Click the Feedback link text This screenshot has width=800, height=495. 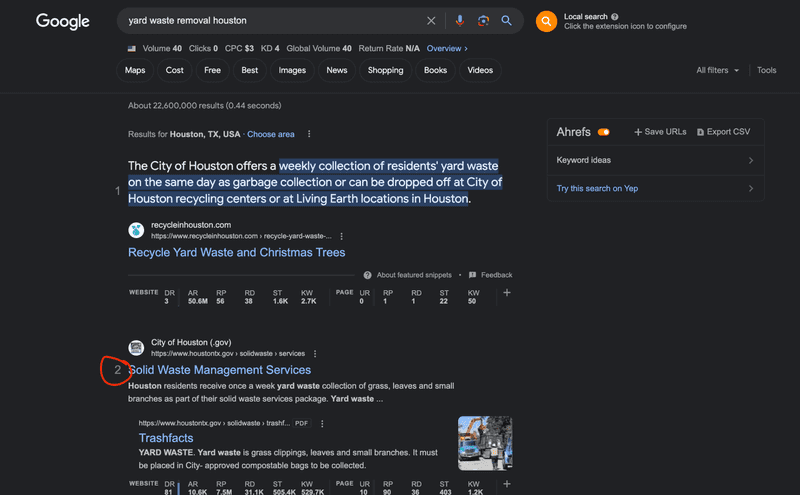(496, 275)
